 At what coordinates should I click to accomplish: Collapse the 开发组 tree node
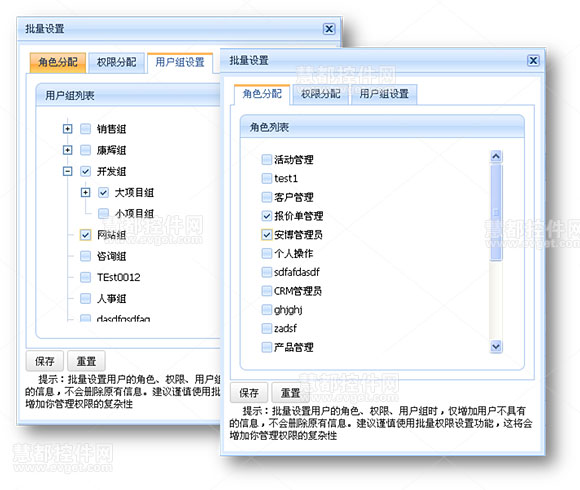click(67, 171)
